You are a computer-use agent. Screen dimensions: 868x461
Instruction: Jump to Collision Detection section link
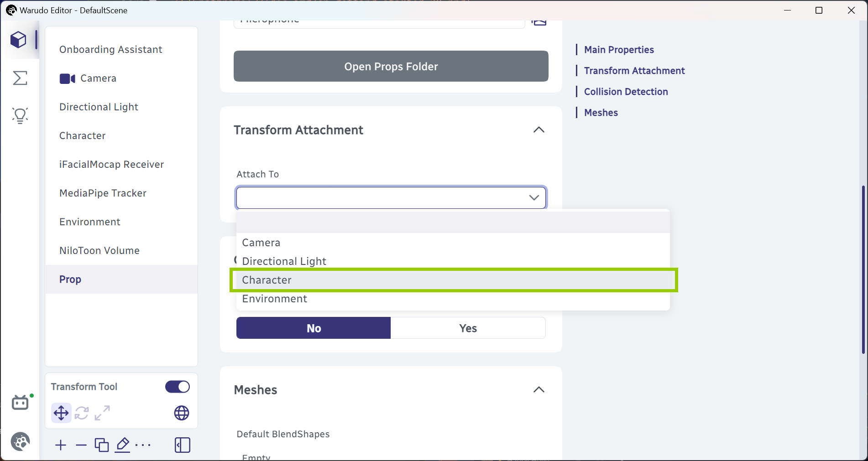click(626, 92)
